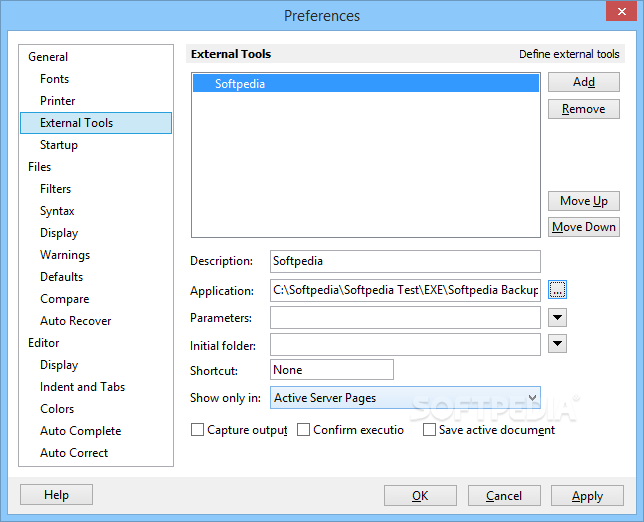The width and height of the screenshot is (644, 522).
Task: Open the Warnings page
Action: [65, 255]
